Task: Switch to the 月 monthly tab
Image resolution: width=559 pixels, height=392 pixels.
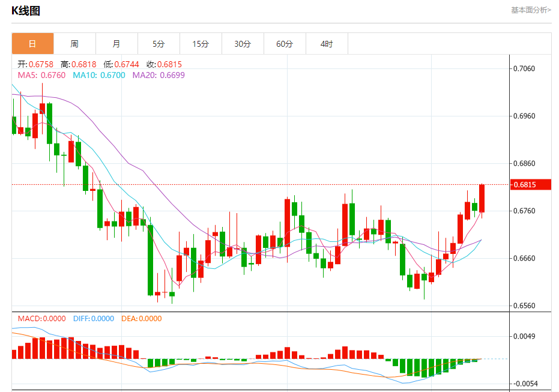Action: click(116, 43)
